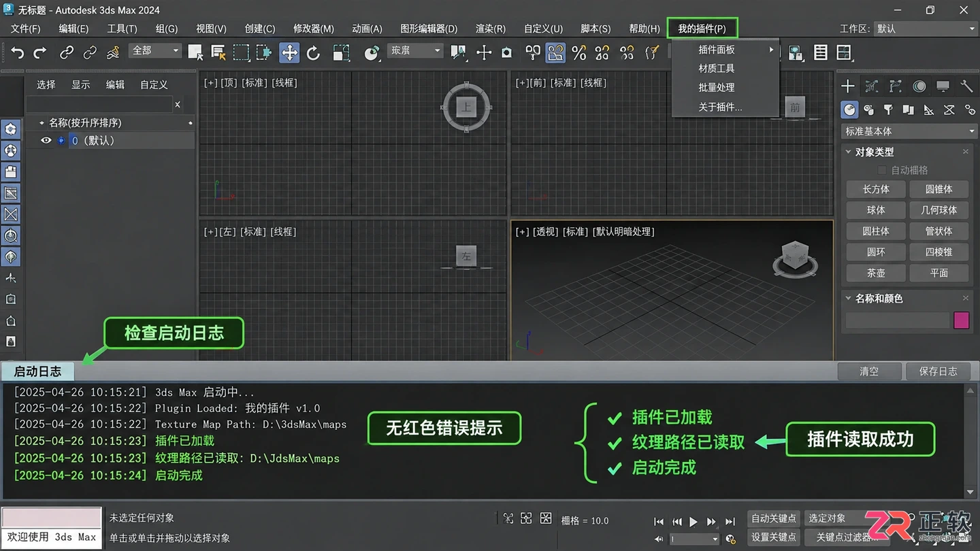The height and width of the screenshot is (551, 980).
Task: Click the scene explorer search field
Action: point(98,104)
